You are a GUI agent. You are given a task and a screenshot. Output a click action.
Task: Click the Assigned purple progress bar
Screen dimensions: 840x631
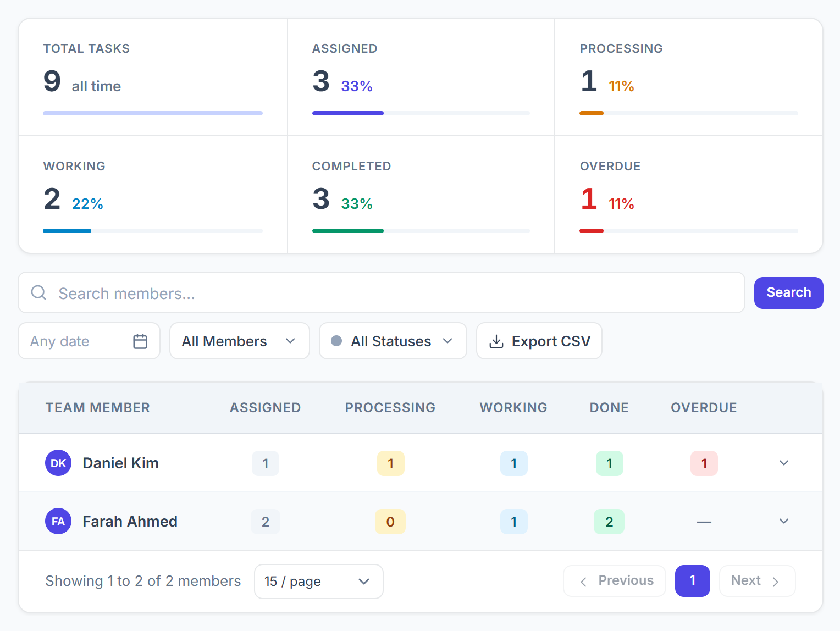348,113
